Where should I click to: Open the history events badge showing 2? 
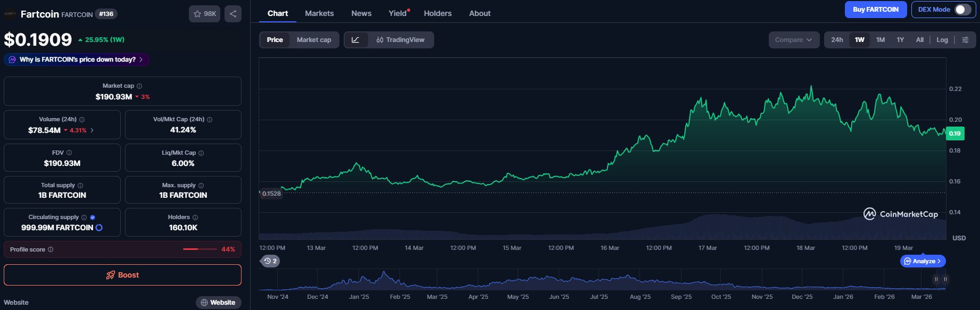270,261
